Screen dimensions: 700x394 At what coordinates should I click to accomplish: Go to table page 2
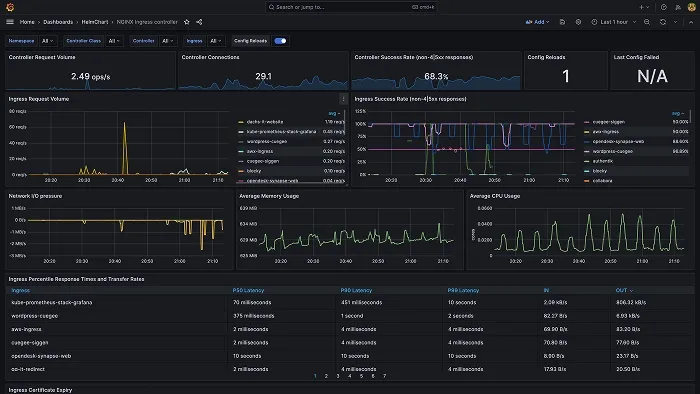[326, 376]
